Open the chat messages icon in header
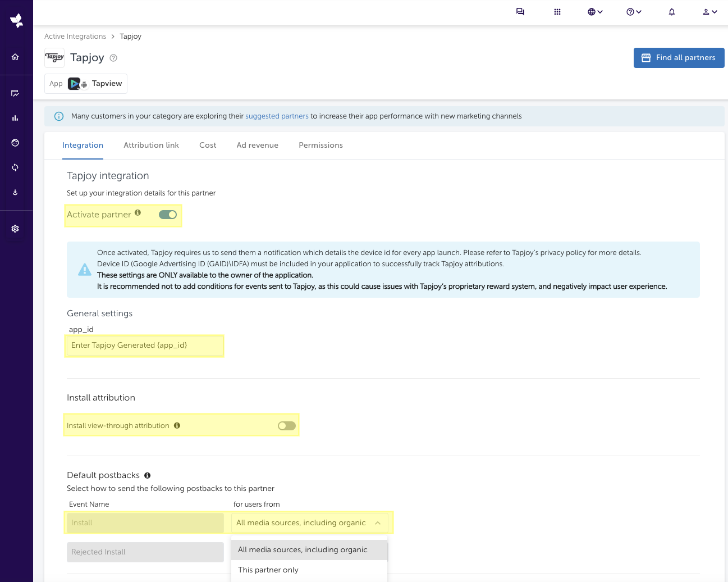 (x=520, y=12)
